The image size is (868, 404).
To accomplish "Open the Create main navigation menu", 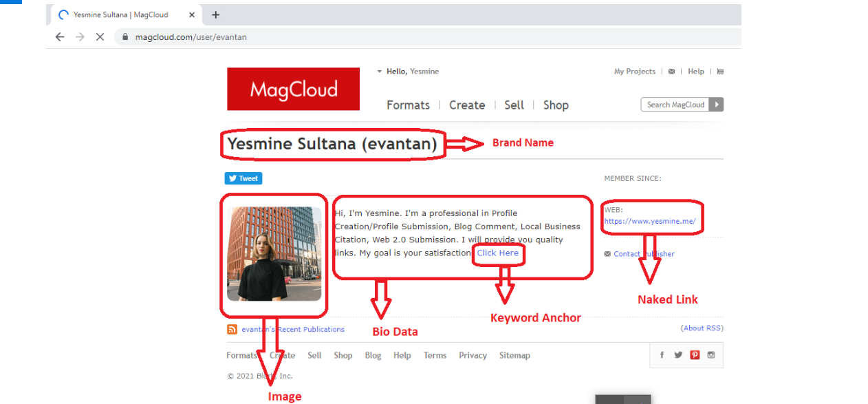I will pyautogui.click(x=467, y=105).
